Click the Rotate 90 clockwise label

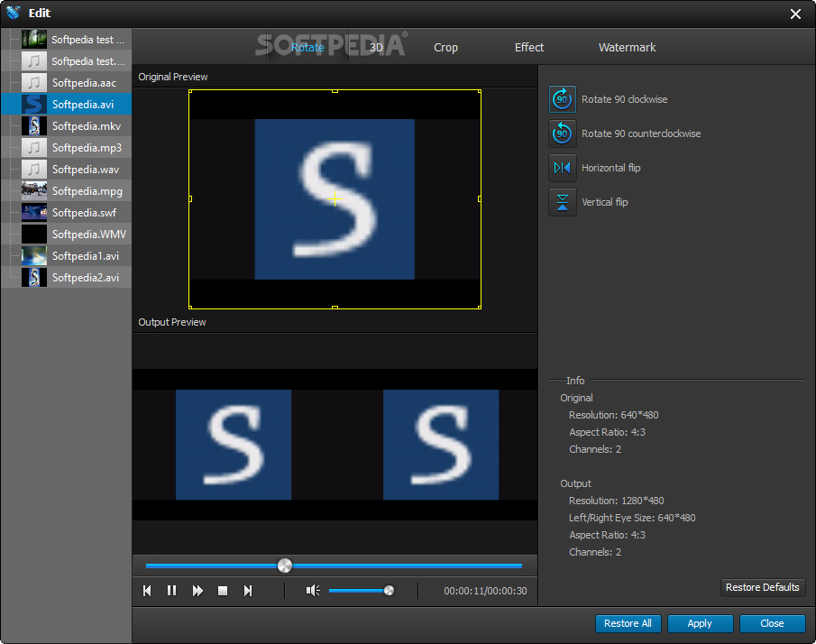(625, 99)
